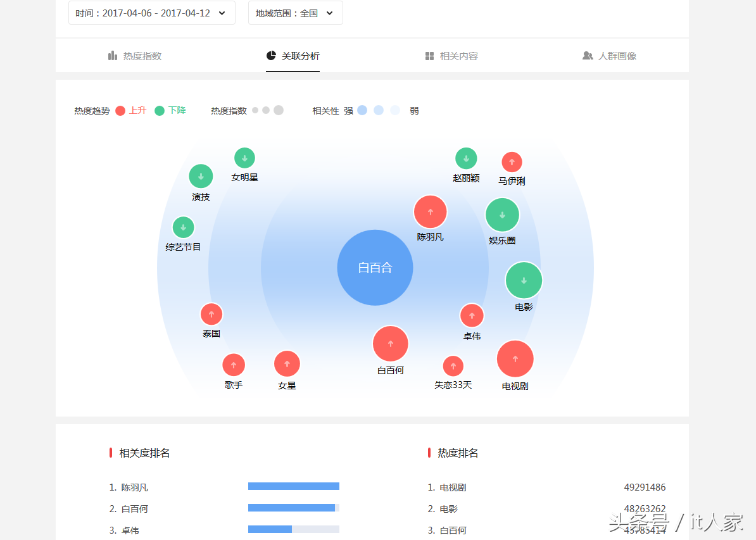Select the rising 陈羽凡 bubble

pos(431,212)
